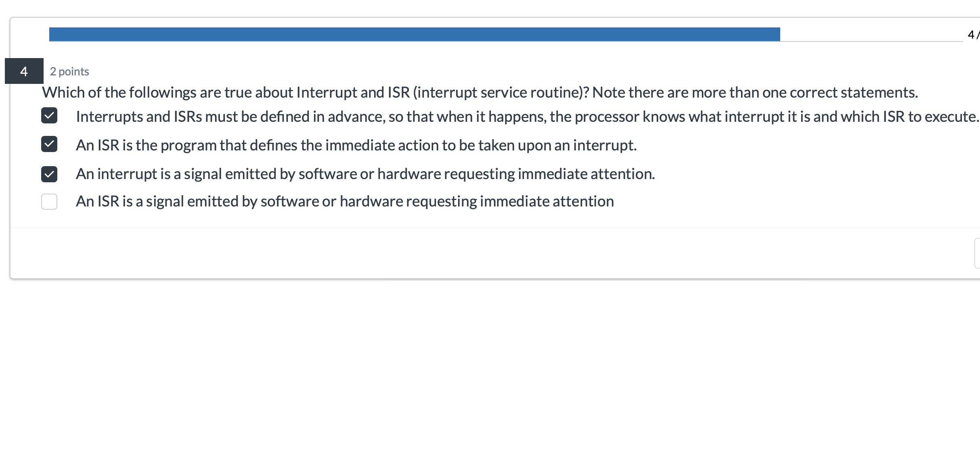Viewport: 980px width, 467px height.
Task: Click the last answer statement text
Action: [x=345, y=201]
